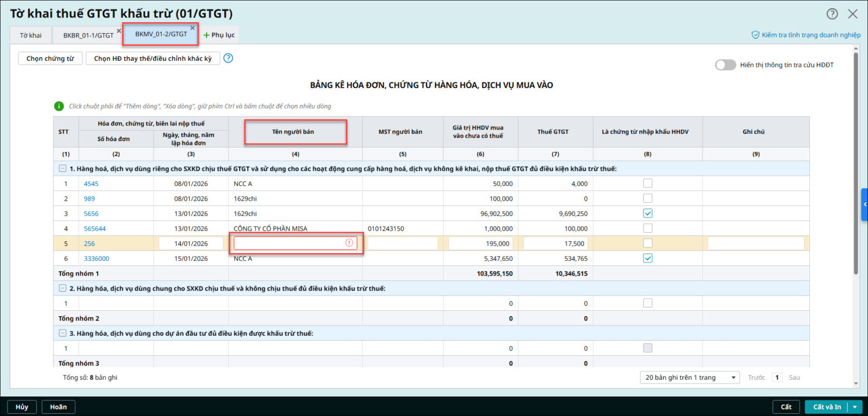
Task: Click the help question mark icon in the title bar
Action: pyautogui.click(x=832, y=14)
